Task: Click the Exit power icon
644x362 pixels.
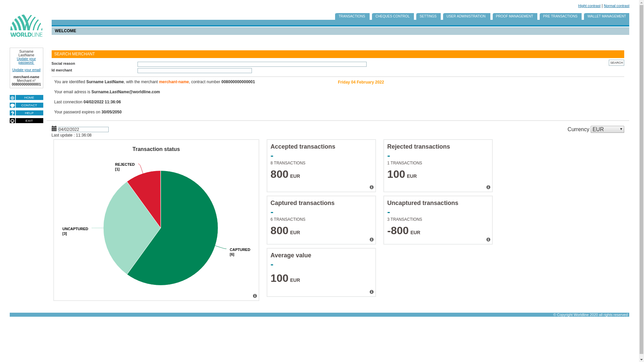Action: click(12, 121)
